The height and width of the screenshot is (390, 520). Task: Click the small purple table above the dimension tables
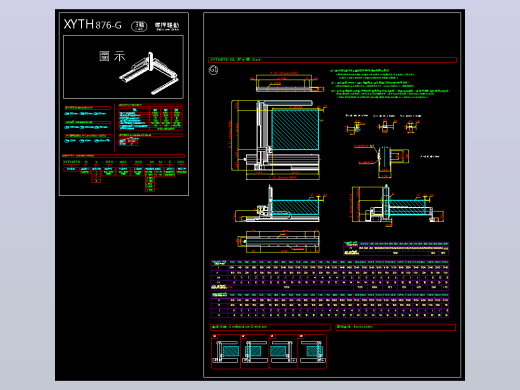[x=396, y=249]
